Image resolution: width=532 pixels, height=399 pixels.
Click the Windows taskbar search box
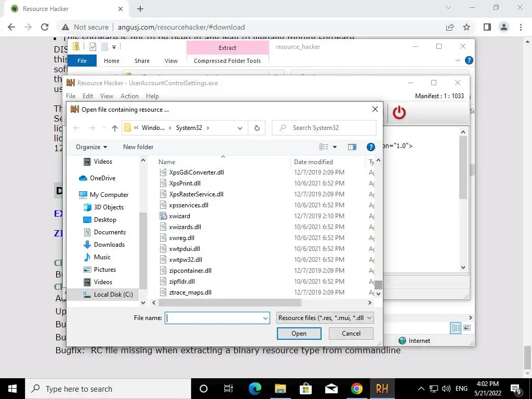108,389
